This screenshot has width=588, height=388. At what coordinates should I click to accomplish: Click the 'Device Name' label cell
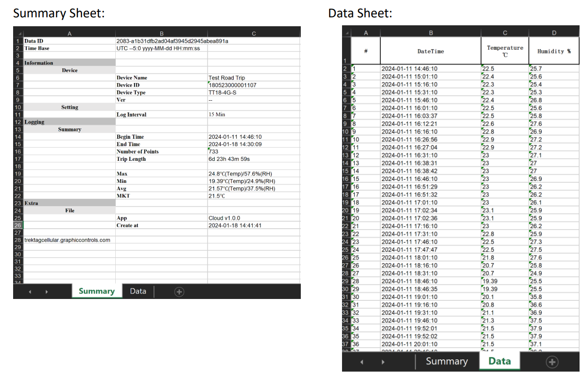pos(162,78)
